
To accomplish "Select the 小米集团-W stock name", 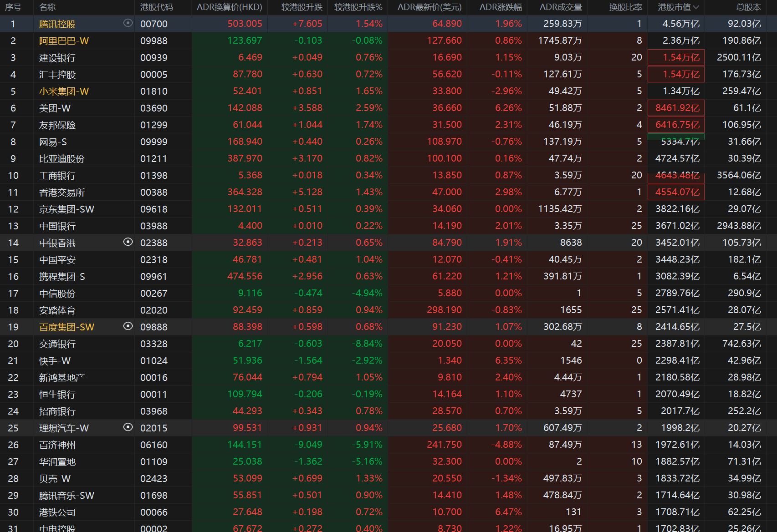I will click(64, 91).
